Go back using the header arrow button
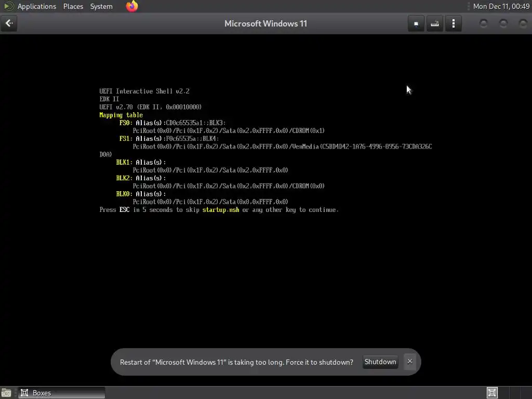 tap(9, 23)
